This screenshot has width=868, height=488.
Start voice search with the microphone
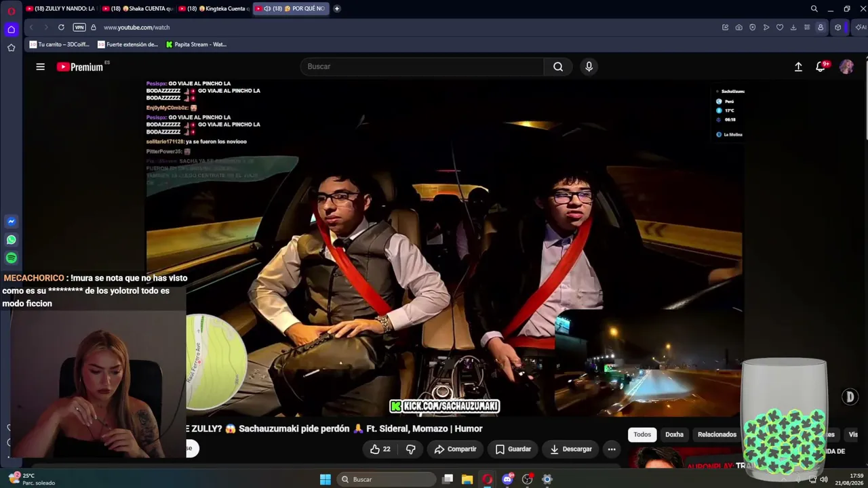point(589,66)
